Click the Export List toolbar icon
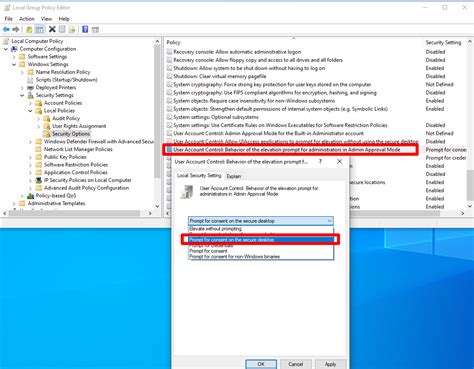 72,29
